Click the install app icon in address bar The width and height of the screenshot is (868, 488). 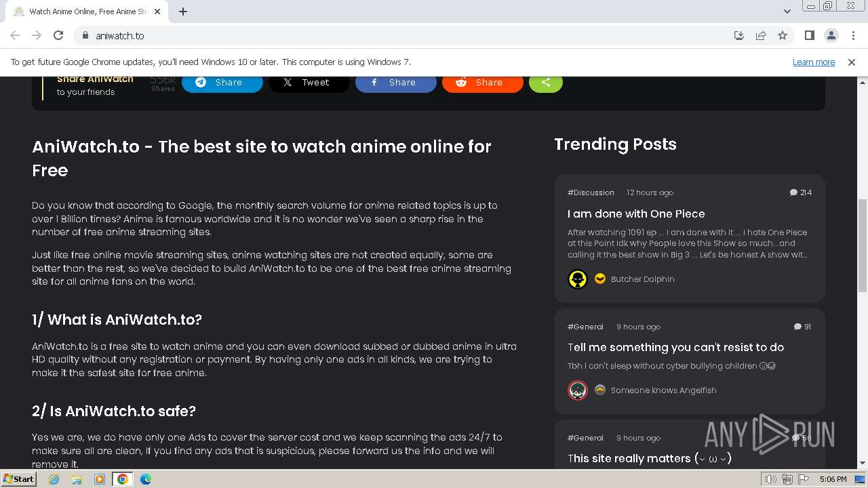tap(739, 35)
